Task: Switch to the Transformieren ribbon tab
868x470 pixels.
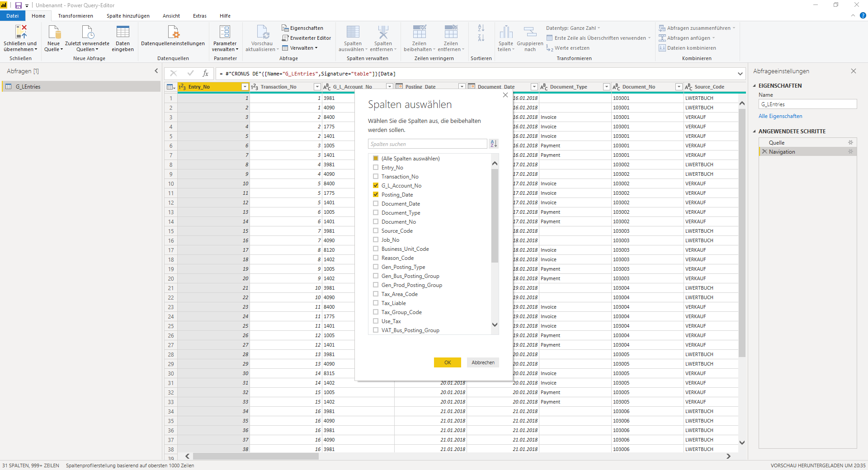Action: coord(75,16)
